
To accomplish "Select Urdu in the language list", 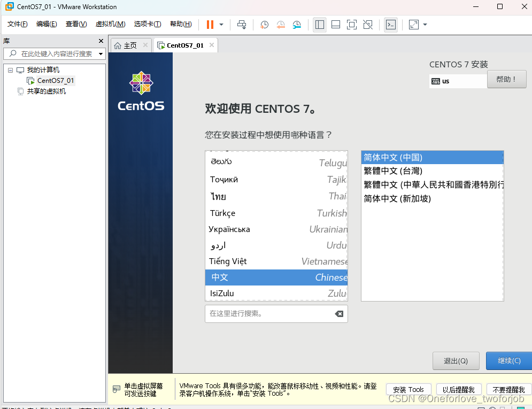I will [276, 245].
